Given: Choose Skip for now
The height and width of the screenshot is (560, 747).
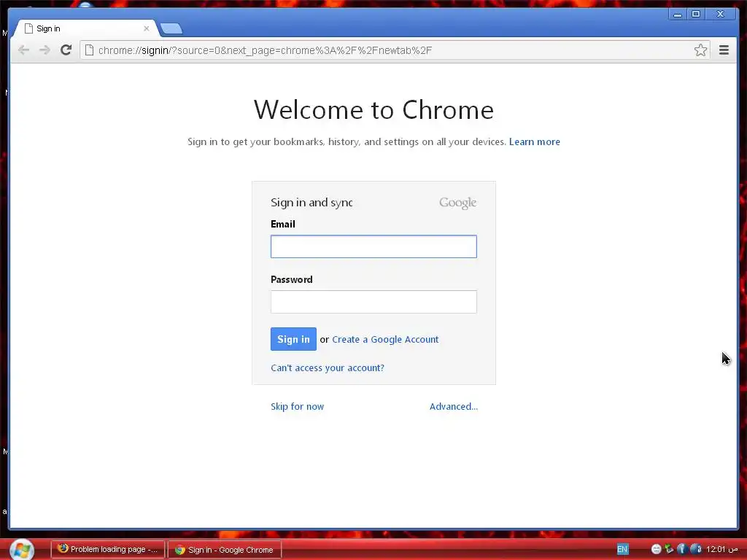Looking at the screenshot, I should point(298,406).
